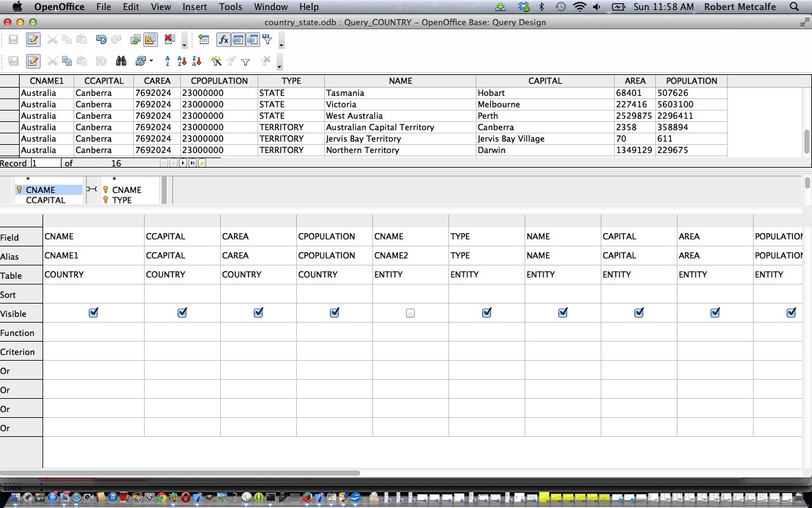The image size is (812, 508).
Task: Apply AutoFilter with magic wand funnel icon
Action: pos(216,61)
